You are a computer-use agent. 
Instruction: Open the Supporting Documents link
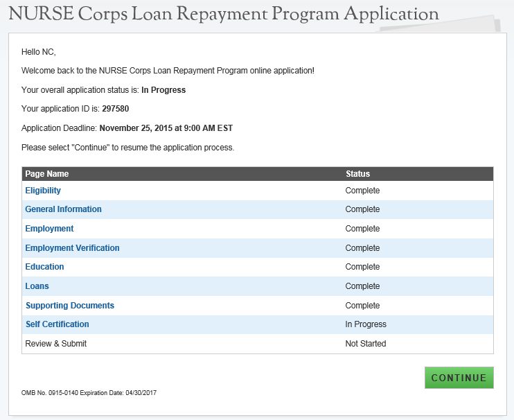[x=69, y=306]
